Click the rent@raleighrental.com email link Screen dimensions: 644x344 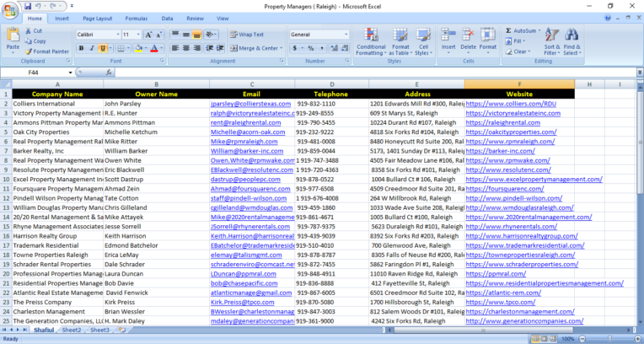coord(245,123)
